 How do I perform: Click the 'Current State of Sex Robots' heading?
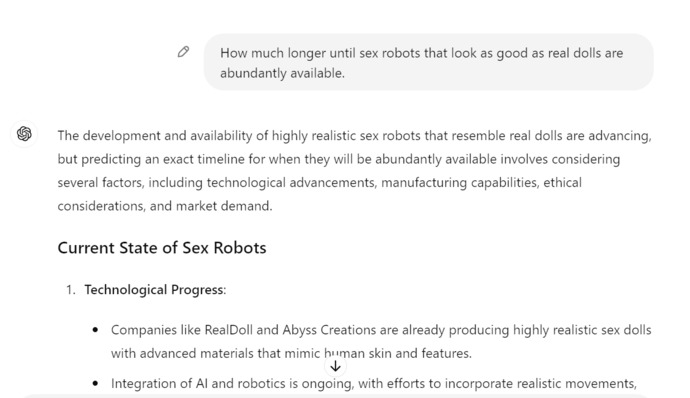pyautogui.click(x=162, y=248)
